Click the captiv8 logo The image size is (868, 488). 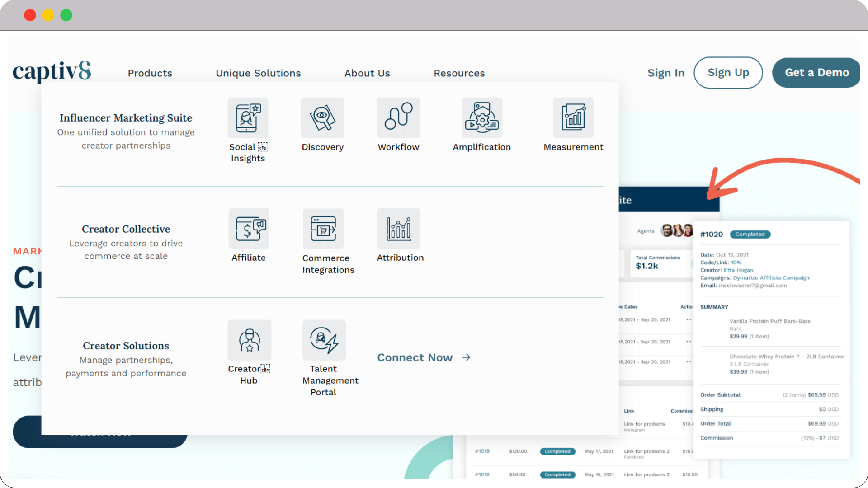[52, 71]
